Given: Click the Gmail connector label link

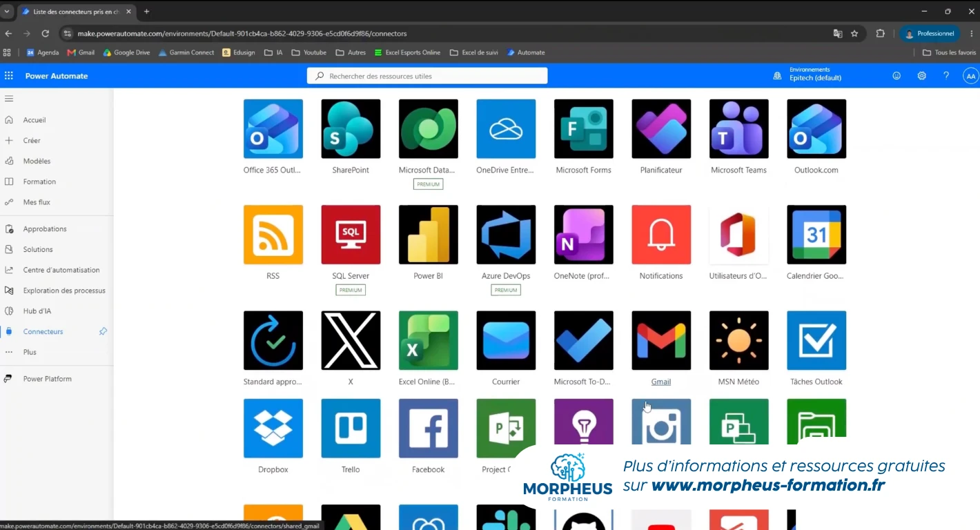Looking at the screenshot, I should [661, 382].
